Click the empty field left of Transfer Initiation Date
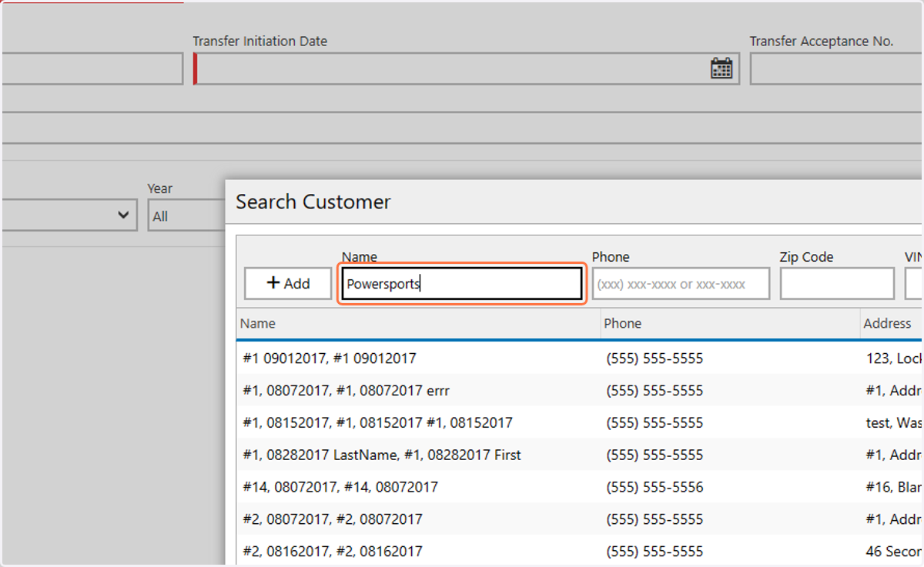Viewport: 924px width, 567px height. point(92,68)
